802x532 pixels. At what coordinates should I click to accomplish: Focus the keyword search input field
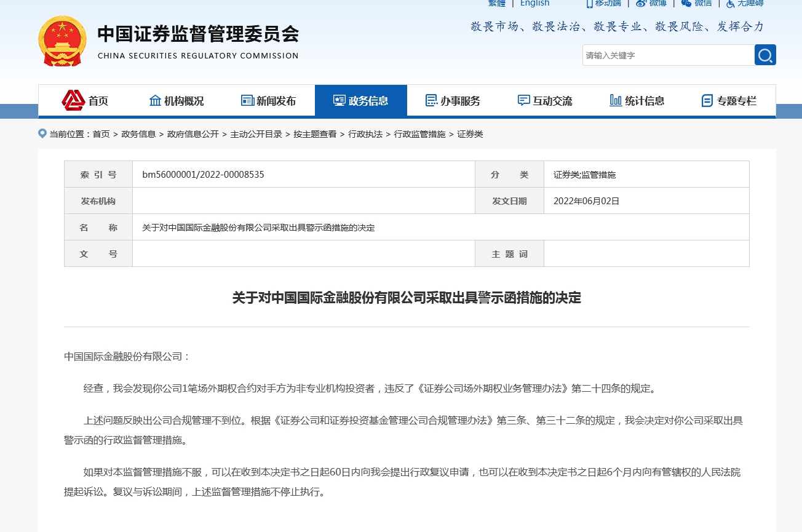coord(669,55)
